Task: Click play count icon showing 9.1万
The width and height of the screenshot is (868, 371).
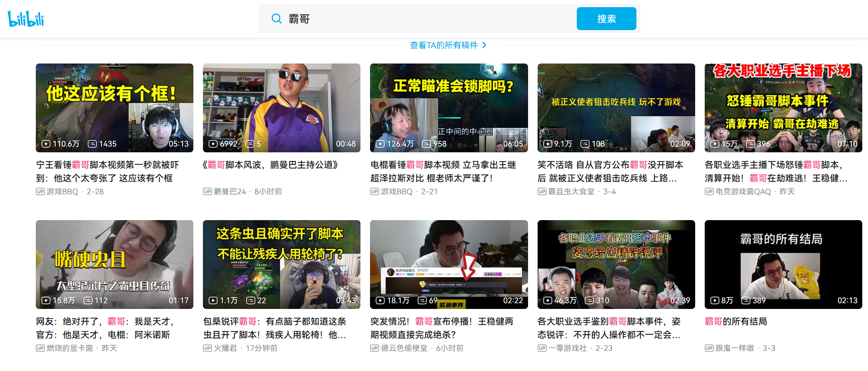Action: [x=548, y=144]
